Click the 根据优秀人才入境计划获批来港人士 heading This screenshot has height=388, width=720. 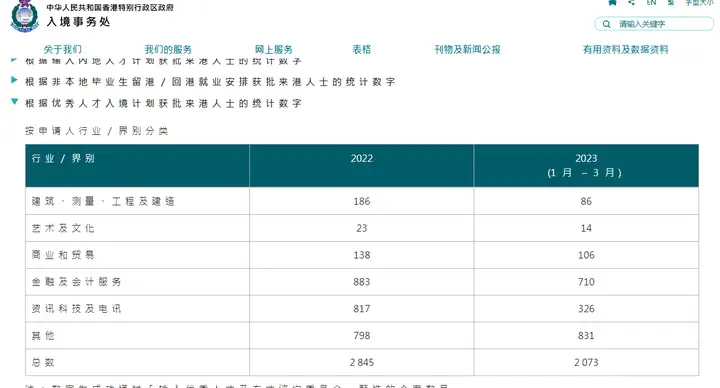(163, 103)
